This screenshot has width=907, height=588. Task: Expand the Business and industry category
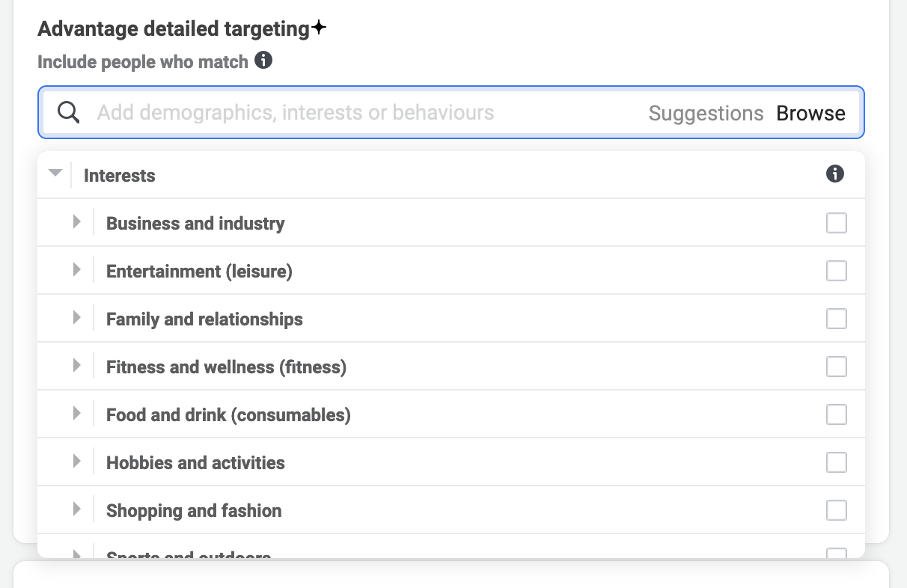click(76, 221)
